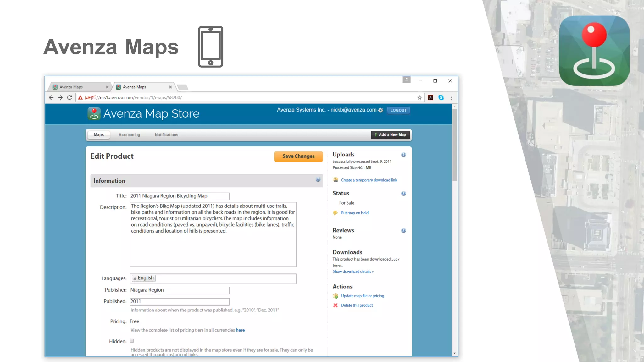Click the bookmark star icon in address bar
The image size is (644, 362).
pos(419,98)
